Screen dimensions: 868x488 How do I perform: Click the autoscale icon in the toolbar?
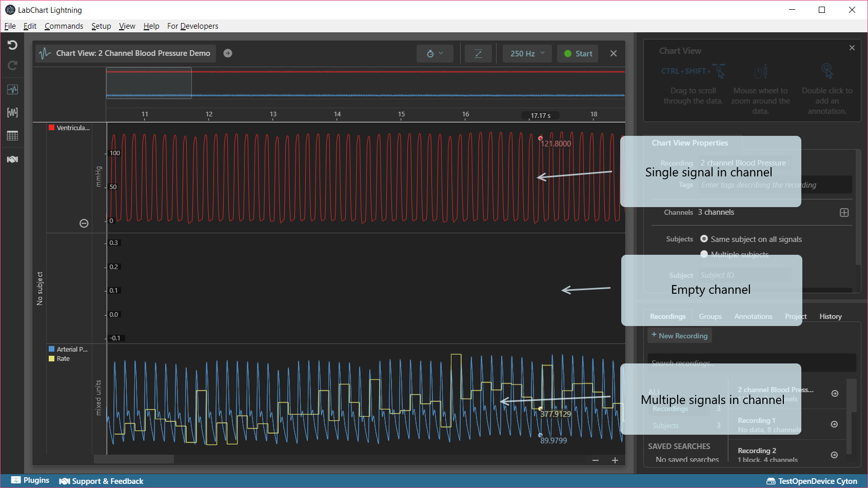478,53
